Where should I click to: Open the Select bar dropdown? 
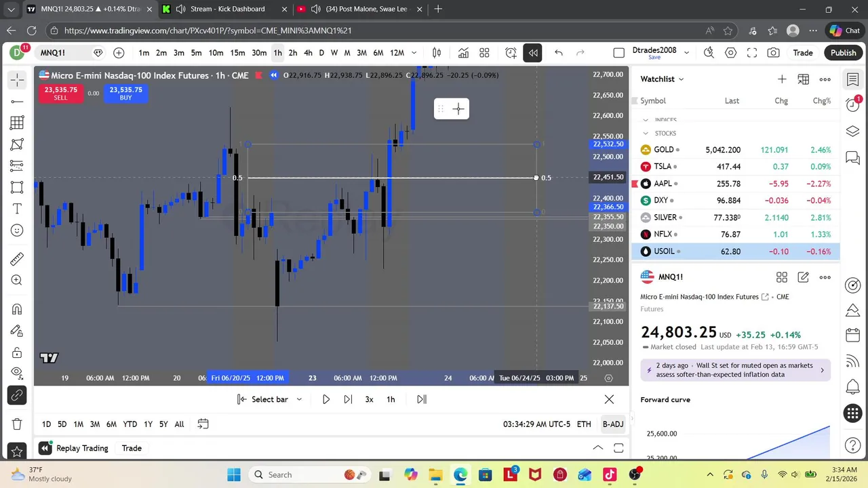point(269,399)
